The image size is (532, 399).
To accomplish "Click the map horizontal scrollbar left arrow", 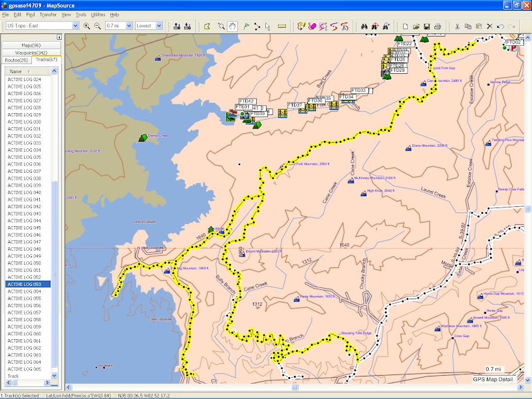I will pos(68,387).
